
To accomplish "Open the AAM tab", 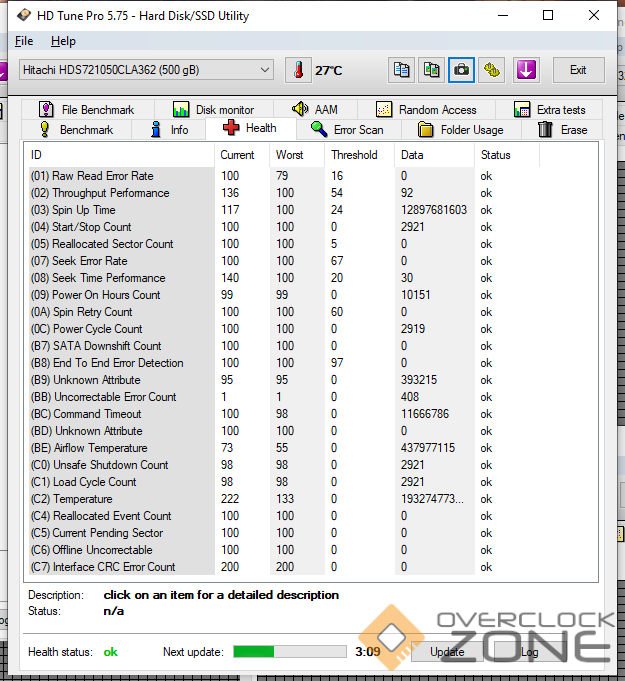I will point(315,109).
